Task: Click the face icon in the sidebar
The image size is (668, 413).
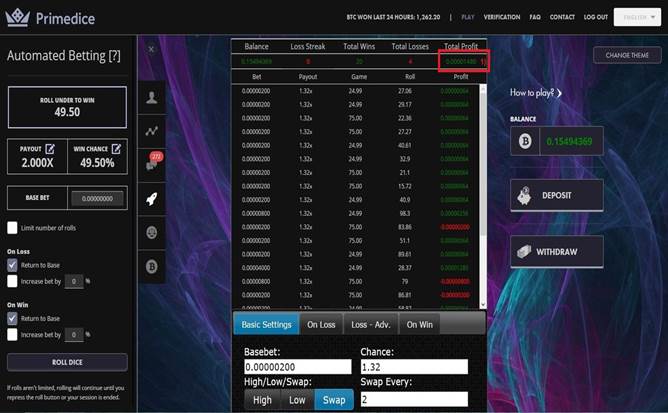Action: (x=153, y=232)
